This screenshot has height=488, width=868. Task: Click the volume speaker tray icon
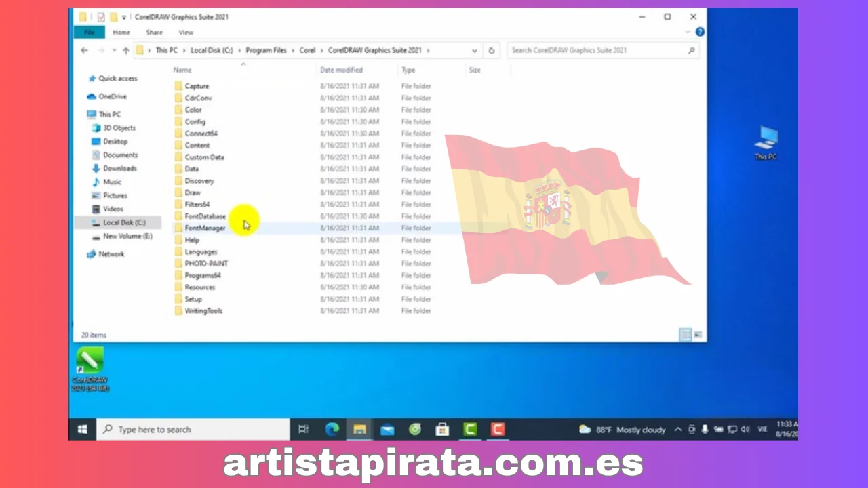[x=745, y=429]
